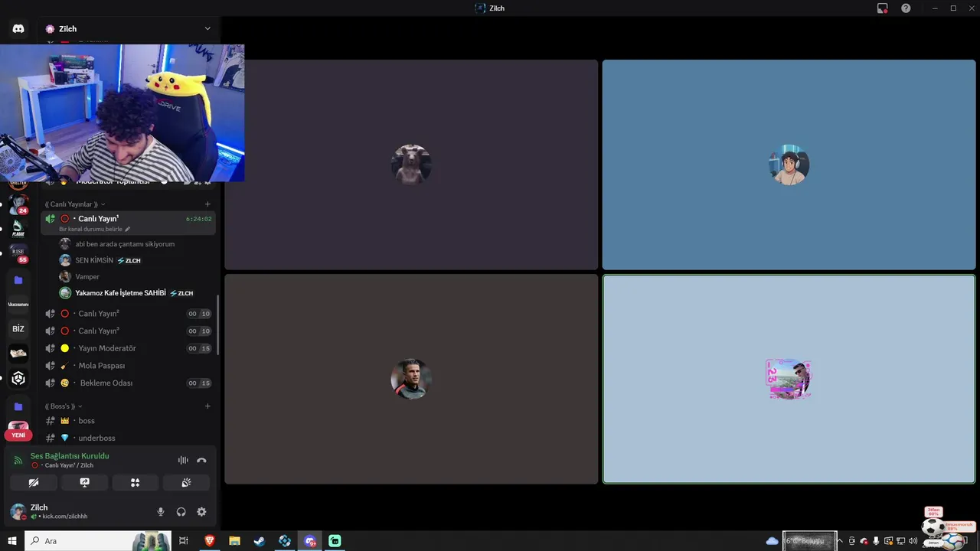Open the Discord taskbar icon

click(x=310, y=541)
